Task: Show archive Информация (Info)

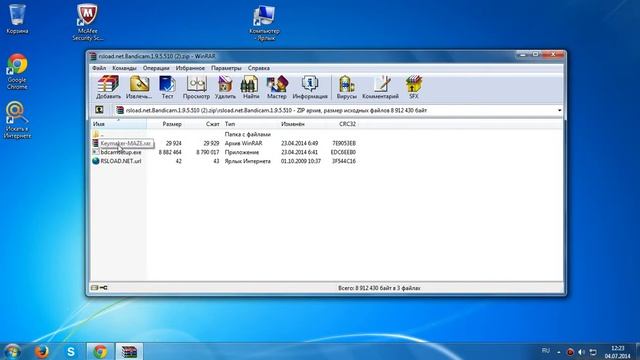Action: tap(310, 87)
